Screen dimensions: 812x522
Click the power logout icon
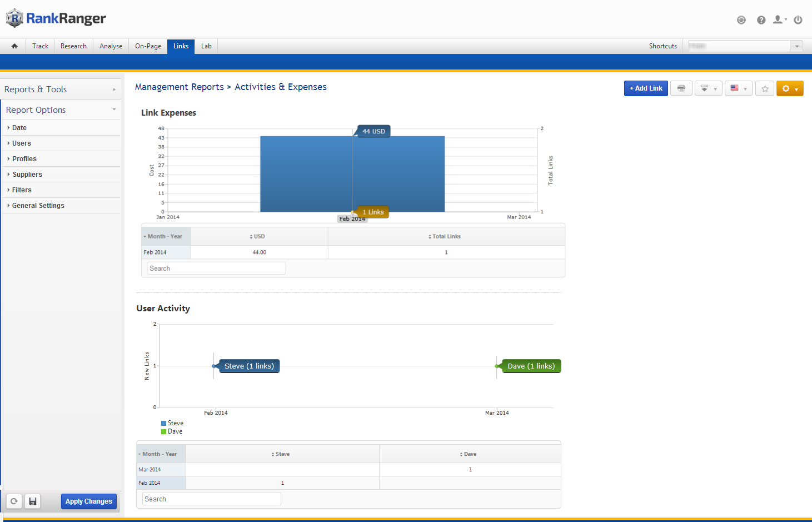(x=798, y=20)
